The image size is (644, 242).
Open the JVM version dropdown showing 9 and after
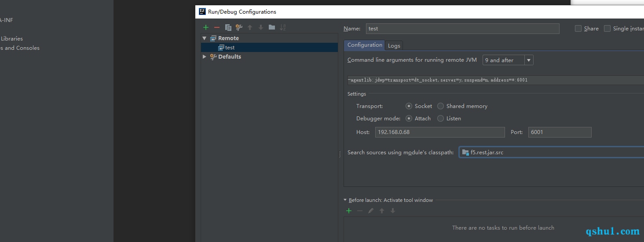[x=508, y=60]
